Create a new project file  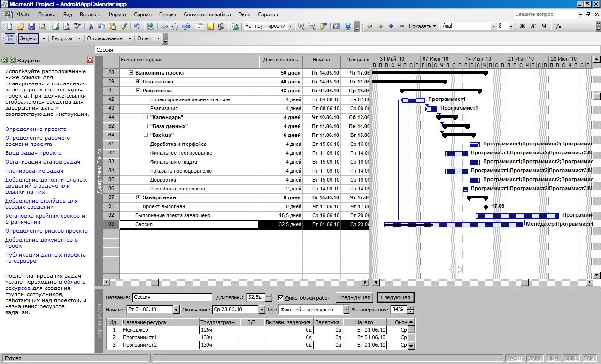pyautogui.click(x=10, y=26)
